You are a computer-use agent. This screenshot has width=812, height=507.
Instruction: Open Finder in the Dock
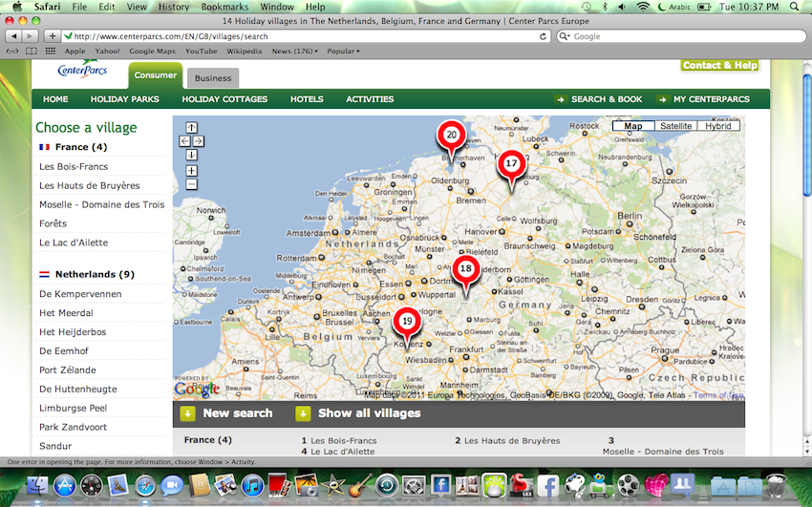click(37, 486)
